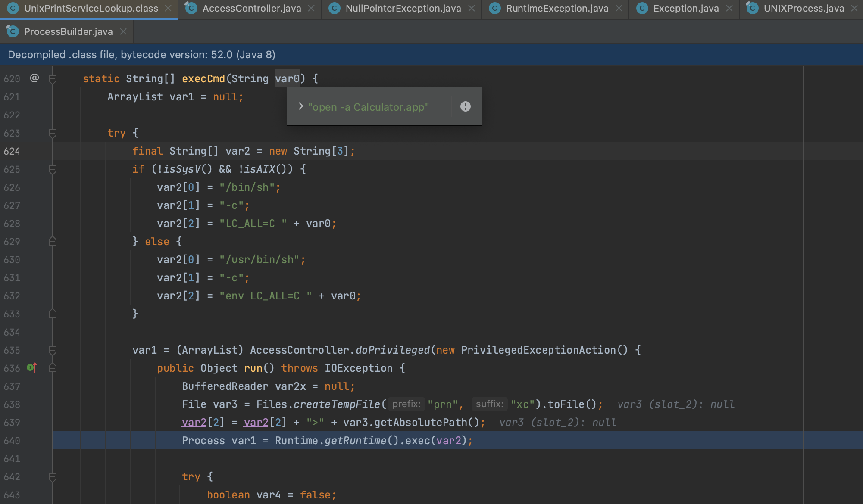Screen dimensions: 863x504
Task: Click getRuntime on line 640
Action: tap(356, 441)
